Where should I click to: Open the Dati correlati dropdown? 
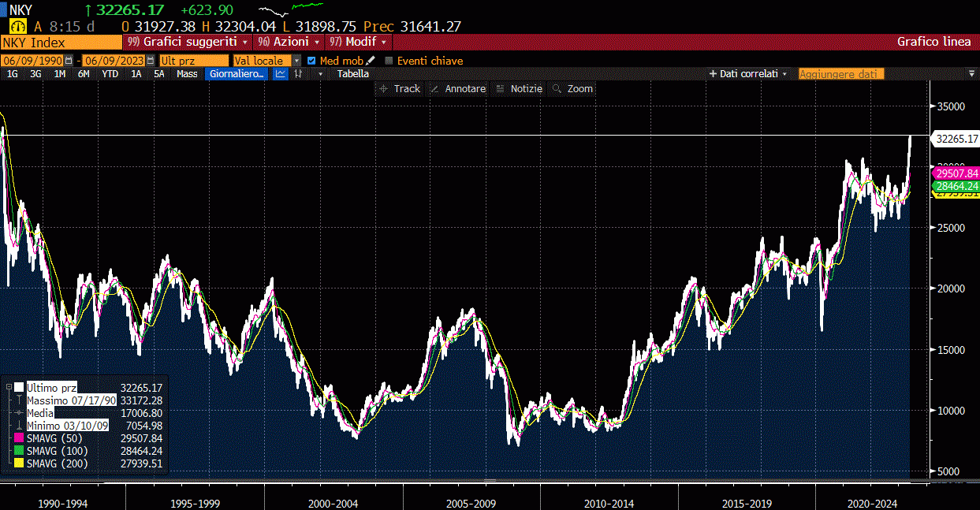pos(749,74)
